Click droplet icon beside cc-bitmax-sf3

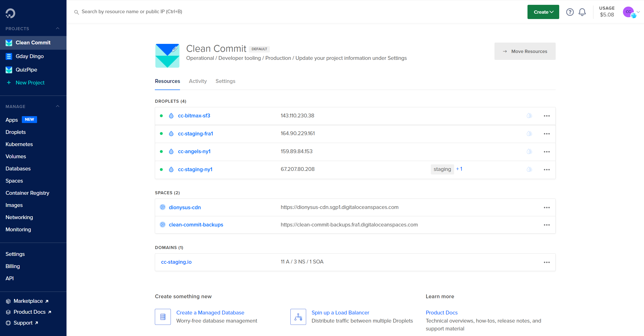tap(171, 116)
